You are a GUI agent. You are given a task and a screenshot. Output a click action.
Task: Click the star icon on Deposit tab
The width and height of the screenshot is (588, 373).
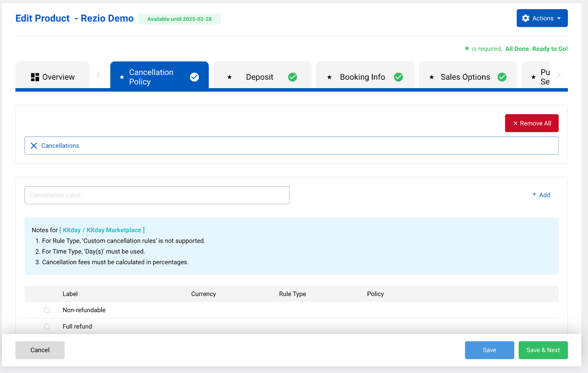(x=229, y=77)
